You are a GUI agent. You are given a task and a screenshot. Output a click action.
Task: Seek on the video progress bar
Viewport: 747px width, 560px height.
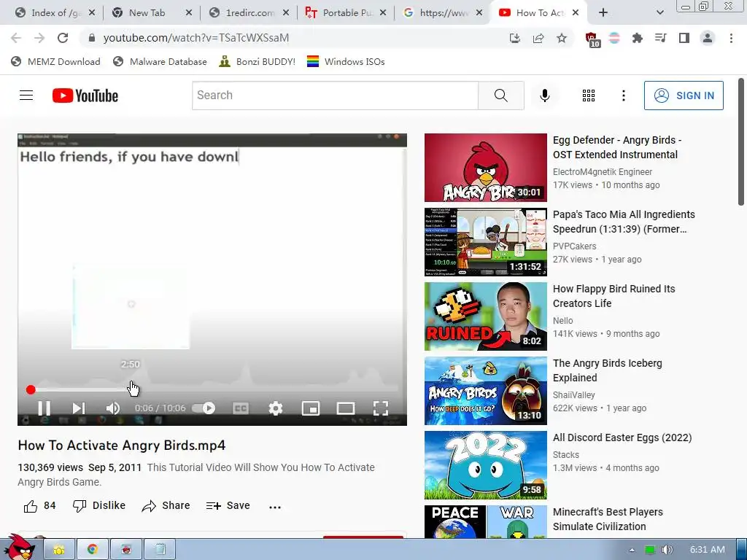tap(212, 389)
